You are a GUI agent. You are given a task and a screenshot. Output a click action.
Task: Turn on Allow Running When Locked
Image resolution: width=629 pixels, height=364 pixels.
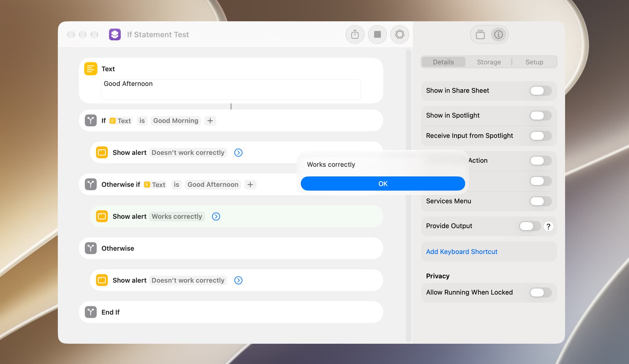(x=541, y=292)
